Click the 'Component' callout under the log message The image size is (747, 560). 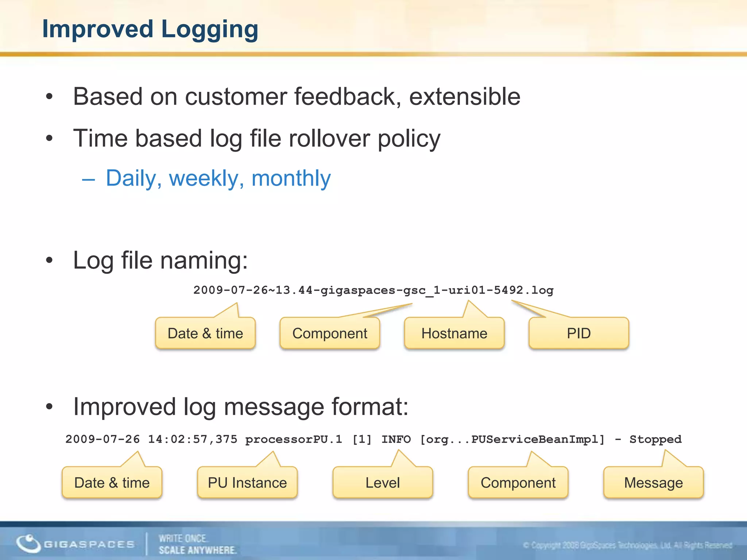coord(518,482)
